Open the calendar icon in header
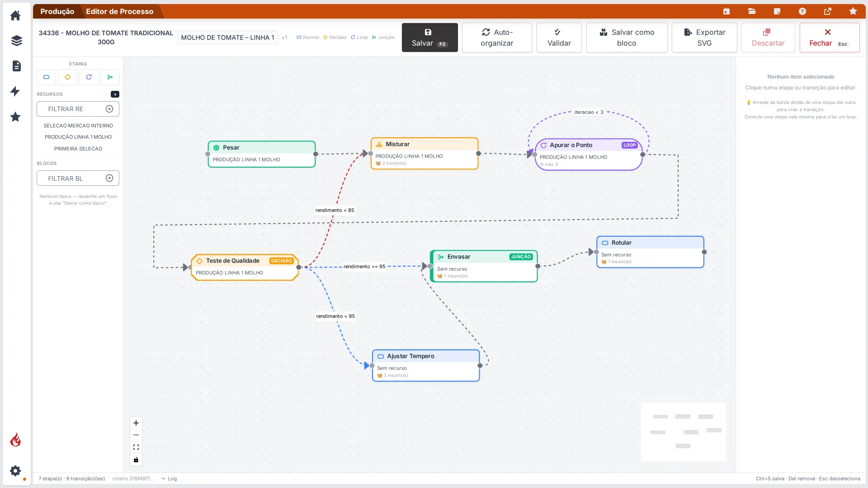This screenshot has width=868, height=488. tap(726, 11)
